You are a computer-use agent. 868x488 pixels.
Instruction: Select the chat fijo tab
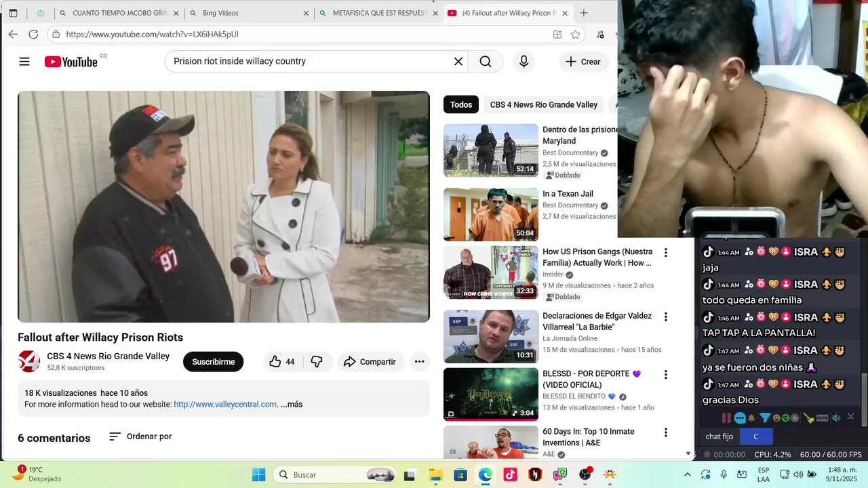(x=719, y=436)
